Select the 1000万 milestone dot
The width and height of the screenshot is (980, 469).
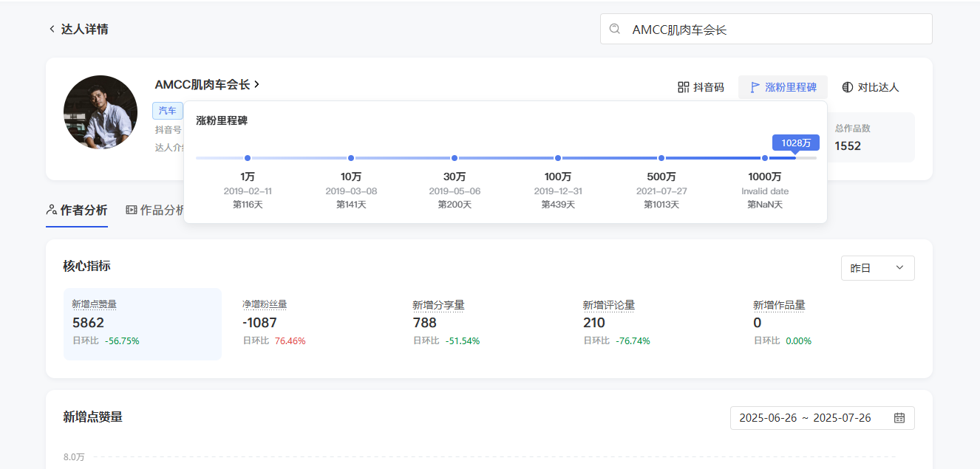(765, 158)
